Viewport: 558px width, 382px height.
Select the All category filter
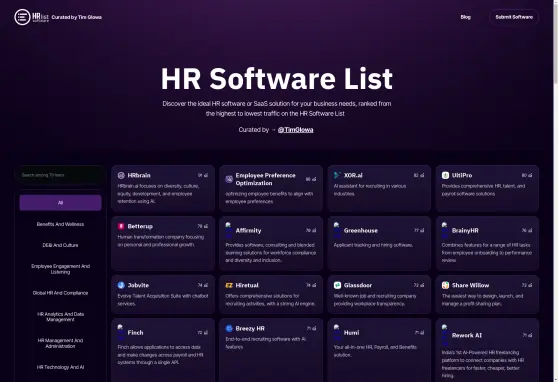click(60, 203)
